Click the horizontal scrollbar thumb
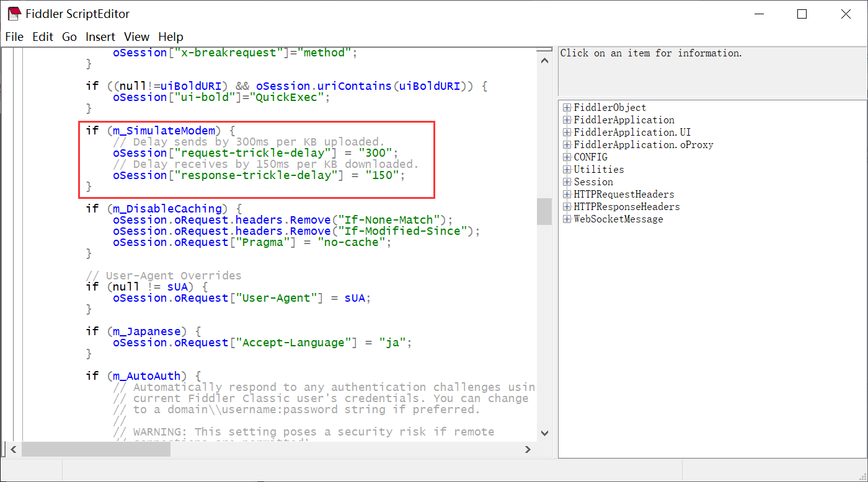This screenshot has height=482, width=868. pos(96,450)
